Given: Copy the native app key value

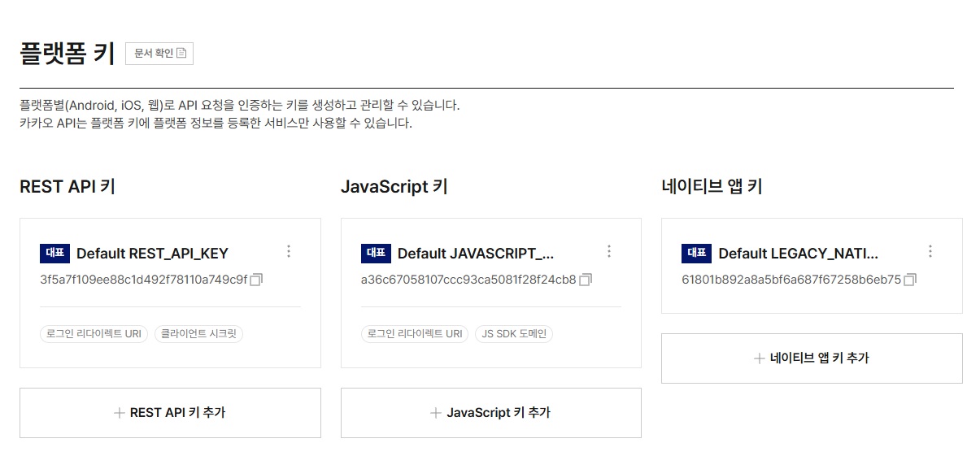Looking at the screenshot, I should [910, 280].
